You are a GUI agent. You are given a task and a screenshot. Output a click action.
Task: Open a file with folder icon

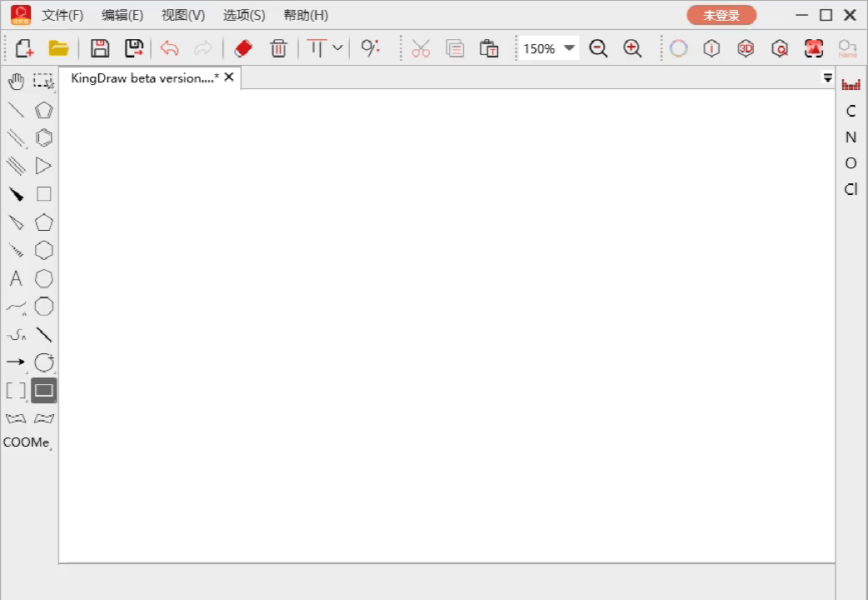click(58, 48)
